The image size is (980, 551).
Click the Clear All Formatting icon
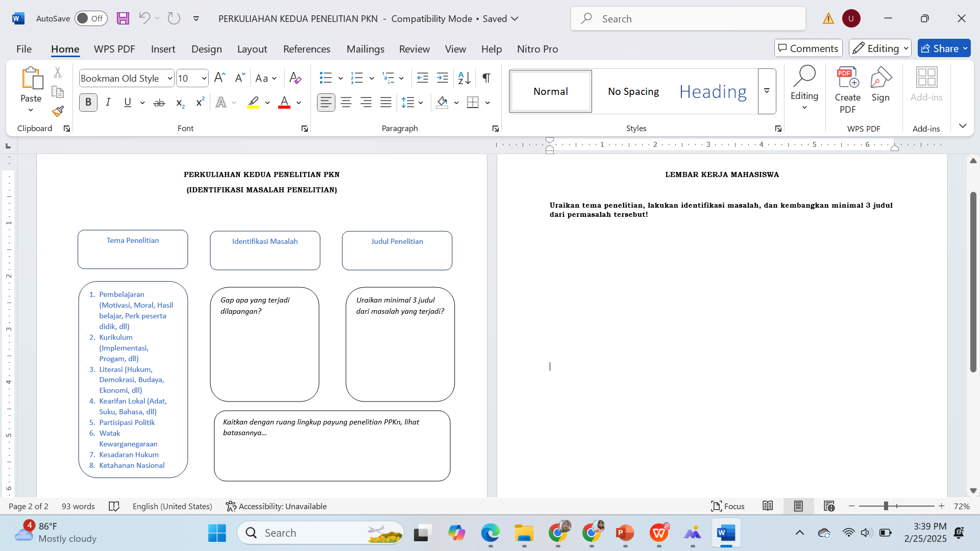click(x=295, y=78)
